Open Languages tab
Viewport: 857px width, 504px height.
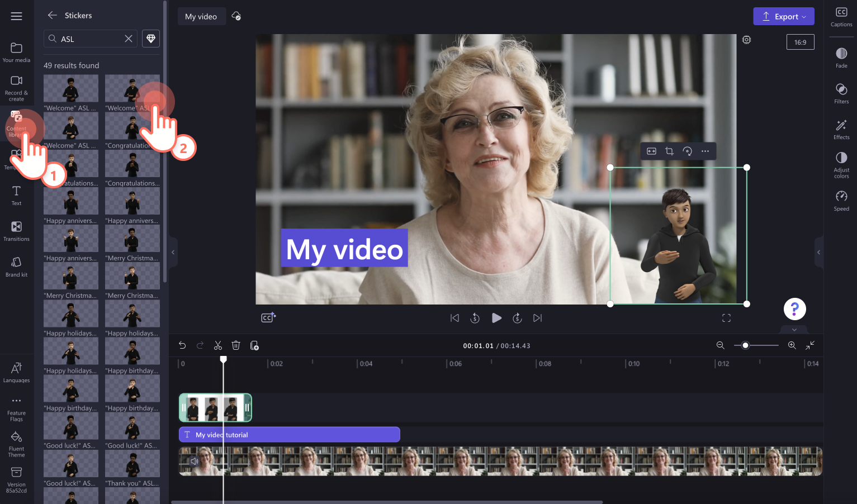[x=17, y=373]
